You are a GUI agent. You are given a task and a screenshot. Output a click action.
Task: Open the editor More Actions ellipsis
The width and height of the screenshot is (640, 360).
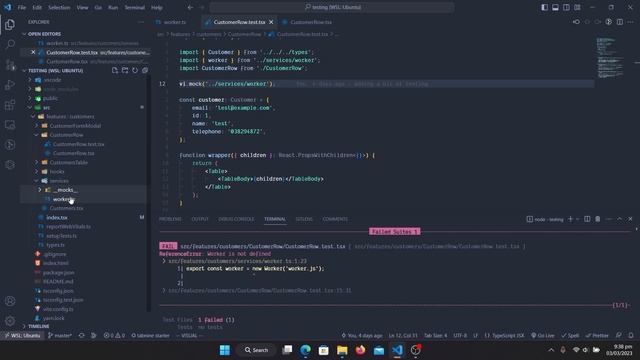click(631, 22)
